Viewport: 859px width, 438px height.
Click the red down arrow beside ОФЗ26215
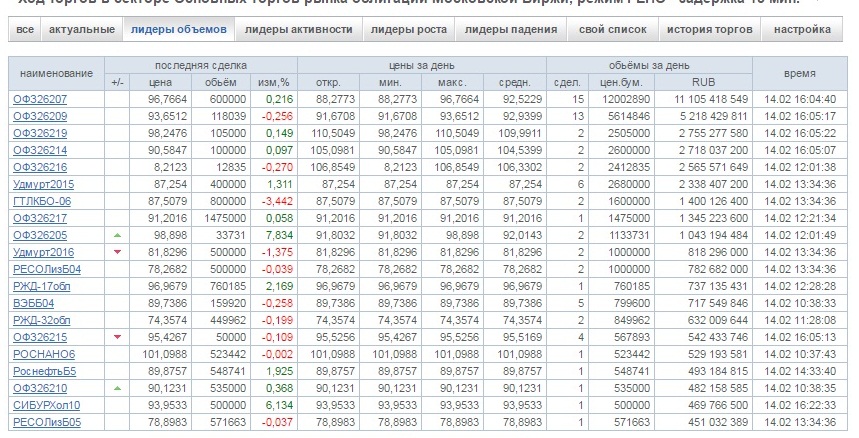coord(119,336)
